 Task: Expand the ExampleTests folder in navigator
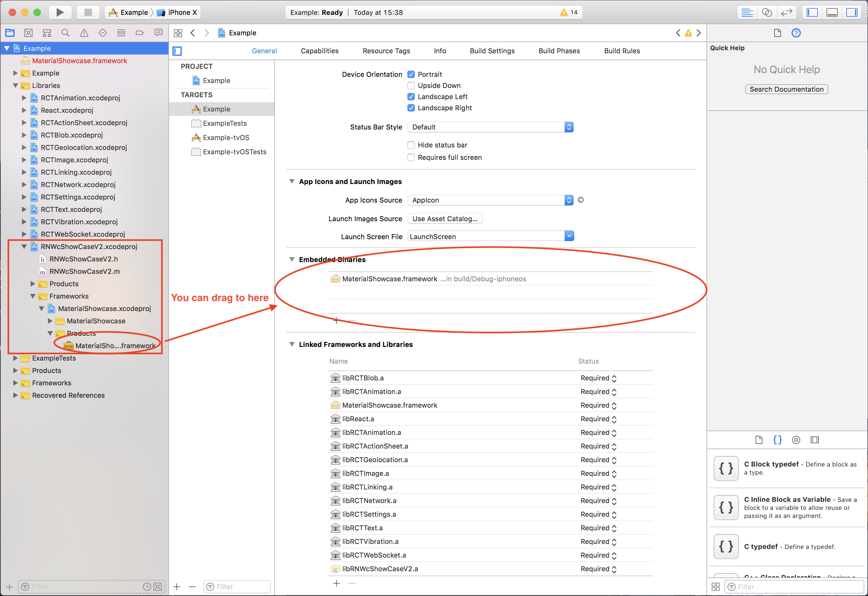pos(15,358)
